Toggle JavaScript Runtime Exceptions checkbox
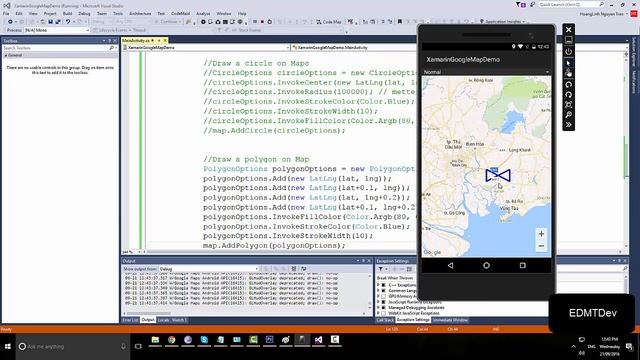Screen dimensions: 640x360 [383, 302]
